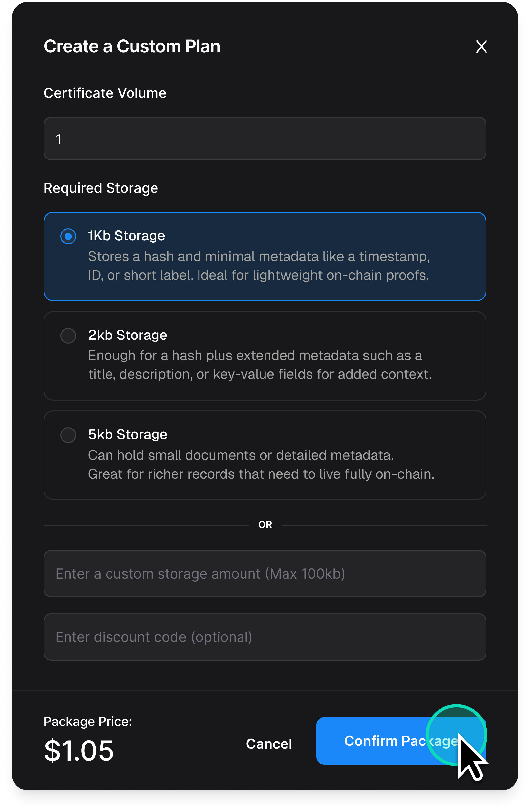Screen dimensions: 530x812
Task: Click the $1.05 package price
Action: point(79,750)
